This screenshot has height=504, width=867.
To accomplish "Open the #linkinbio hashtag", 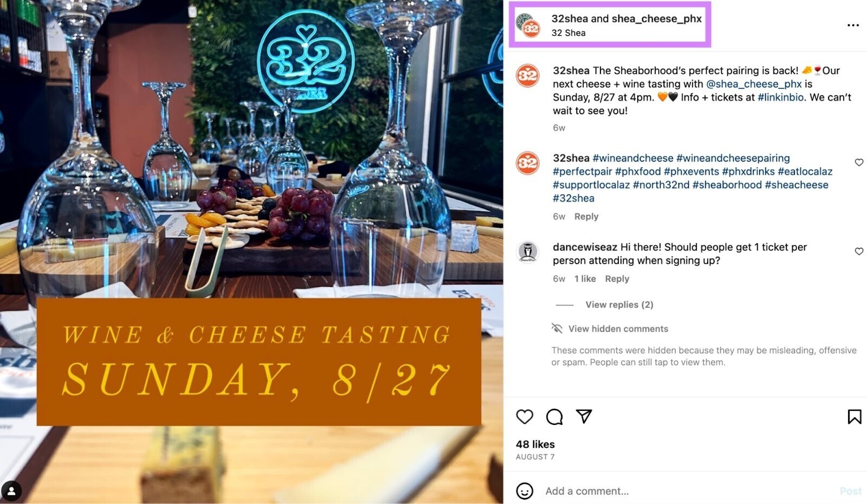I will pos(780,97).
